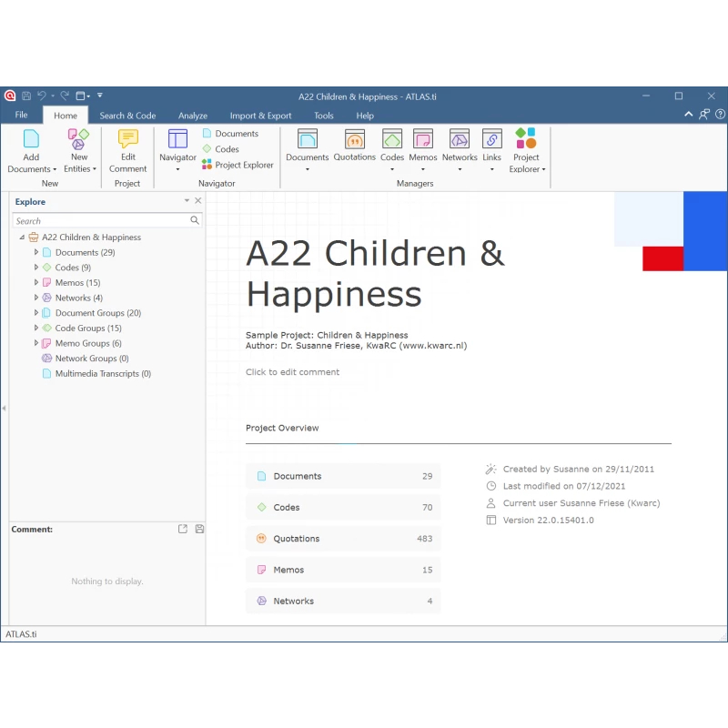The image size is (728, 728).
Task: Open the Quotations manager
Action: pyautogui.click(x=354, y=139)
